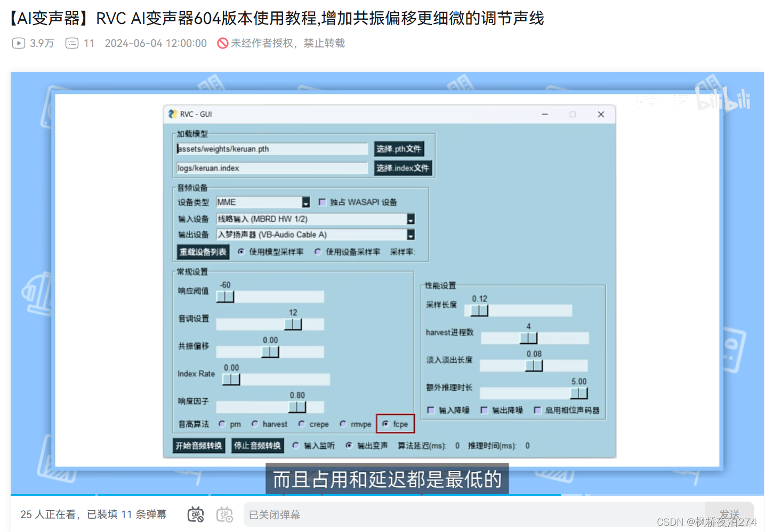Viewport: 765px width, 532px height.
Task: Open the 输出设备 dropdown
Action: [410, 235]
